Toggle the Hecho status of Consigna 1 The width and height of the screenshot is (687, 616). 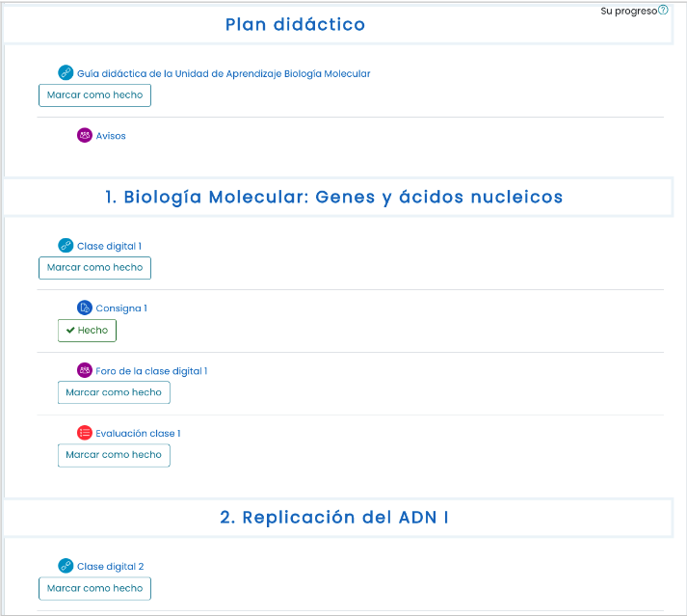tap(87, 331)
